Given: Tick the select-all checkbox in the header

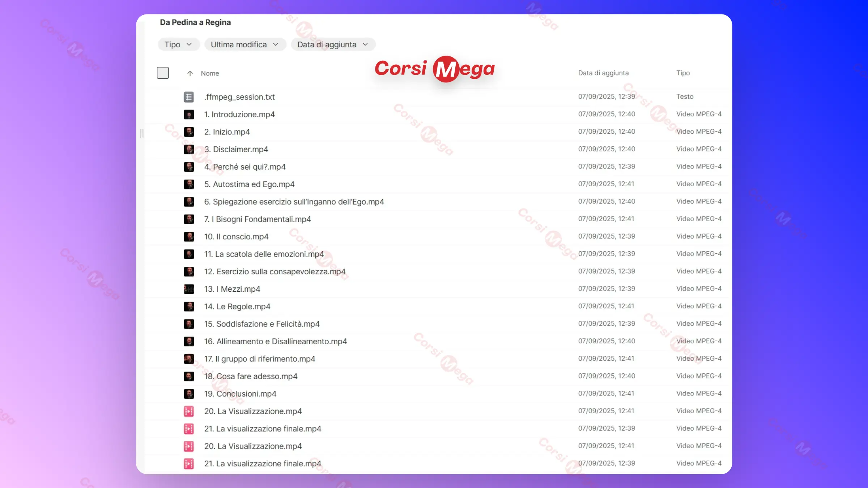Looking at the screenshot, I should point(163,73).
